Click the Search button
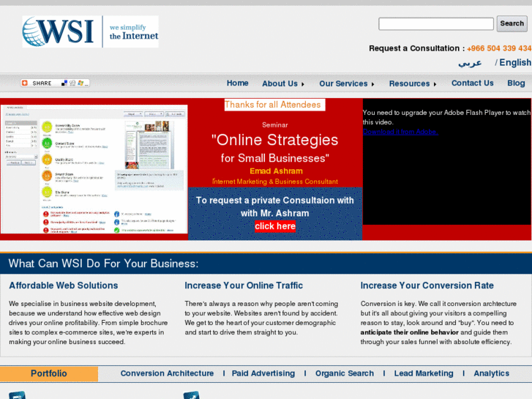The height and width of the screenshot is (399, 532). [512, 23]
